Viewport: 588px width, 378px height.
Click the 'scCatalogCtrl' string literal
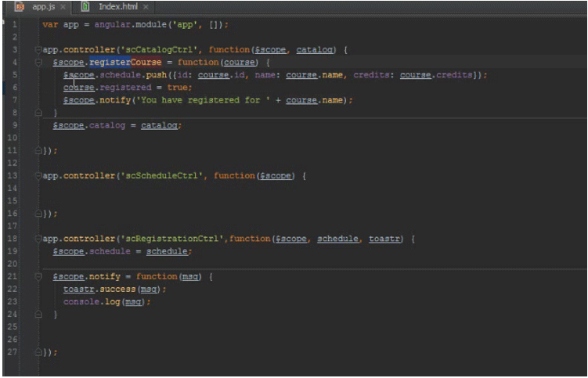click(x=159, y=50)
